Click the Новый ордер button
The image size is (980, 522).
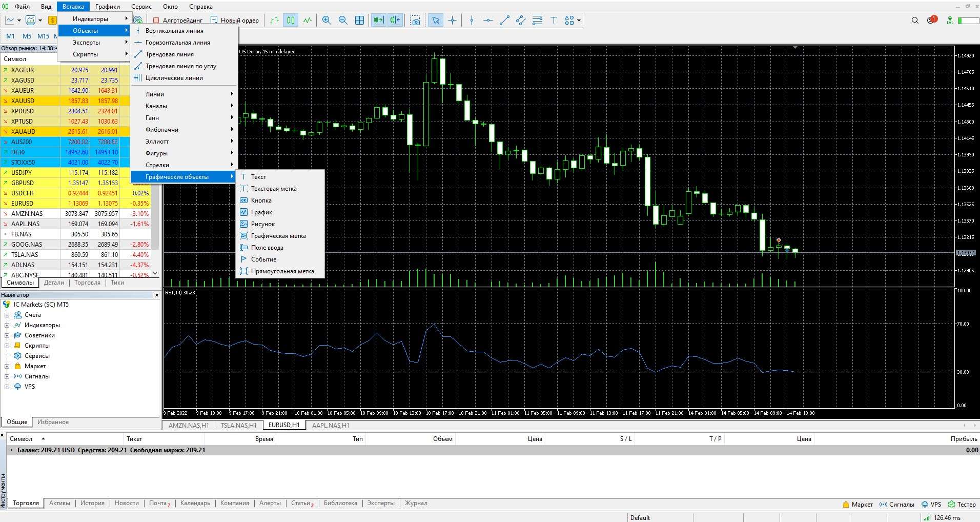[x=235, y=21]
